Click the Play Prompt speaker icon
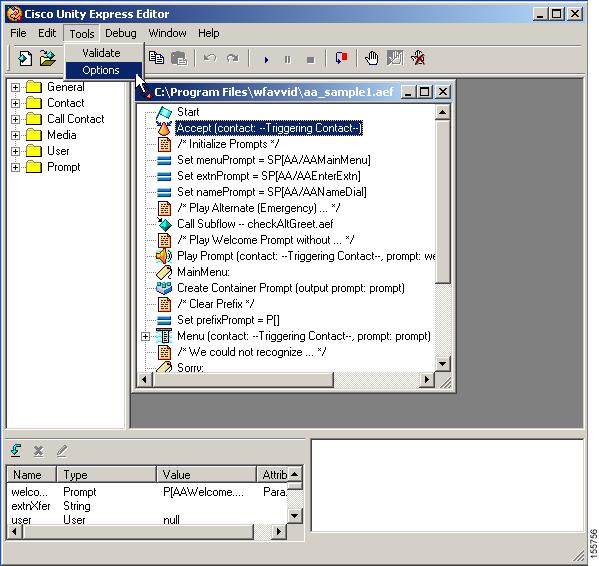Screen dimensions: 599x566 click(x=164, y=256)
